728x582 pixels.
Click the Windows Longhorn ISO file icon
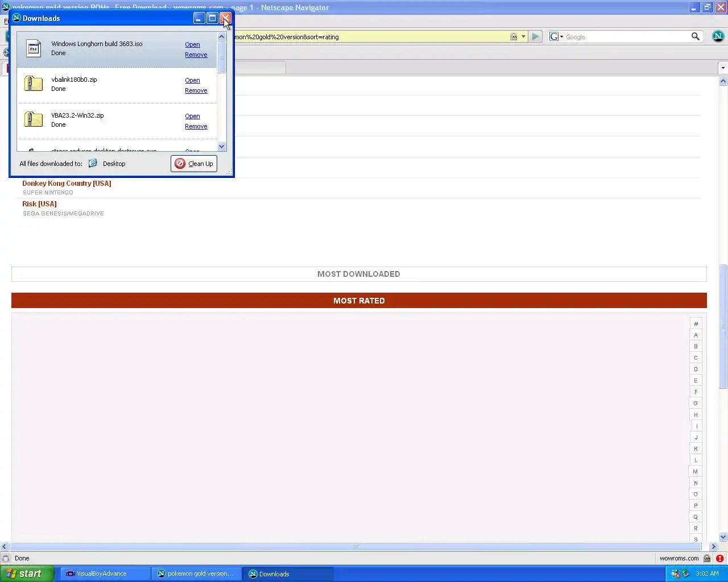point(34,48)
